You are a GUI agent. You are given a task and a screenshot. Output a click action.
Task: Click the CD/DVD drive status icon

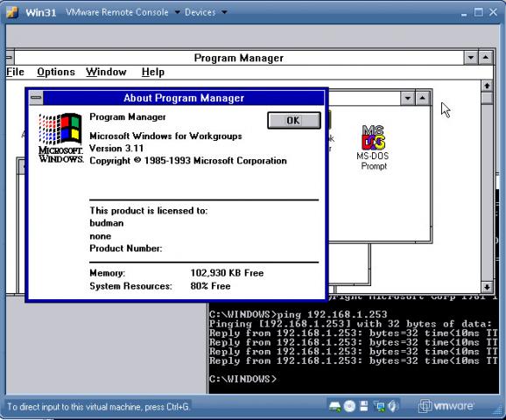tap(349, 406)
